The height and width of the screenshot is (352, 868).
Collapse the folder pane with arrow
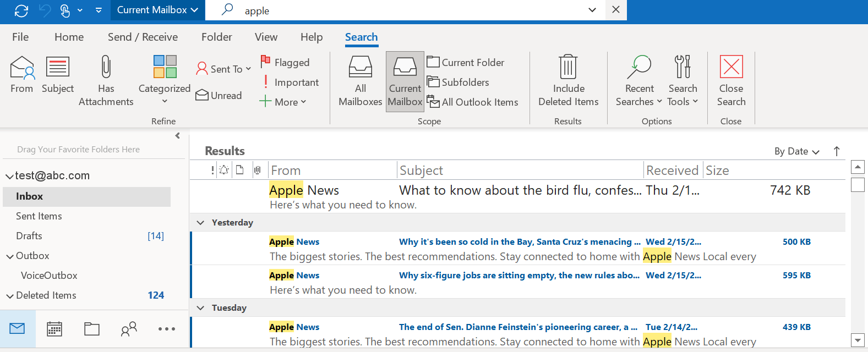(x=177, y=136)
